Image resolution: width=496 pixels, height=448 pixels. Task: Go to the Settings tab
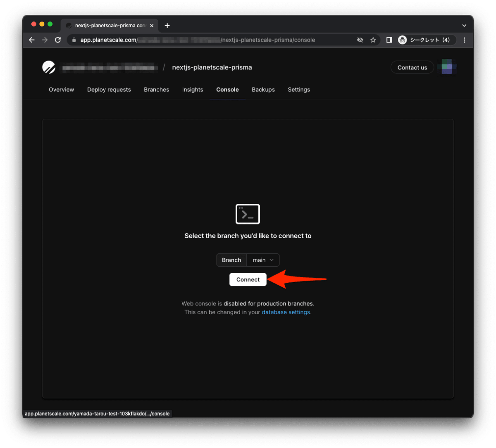[x=299, y=90]
